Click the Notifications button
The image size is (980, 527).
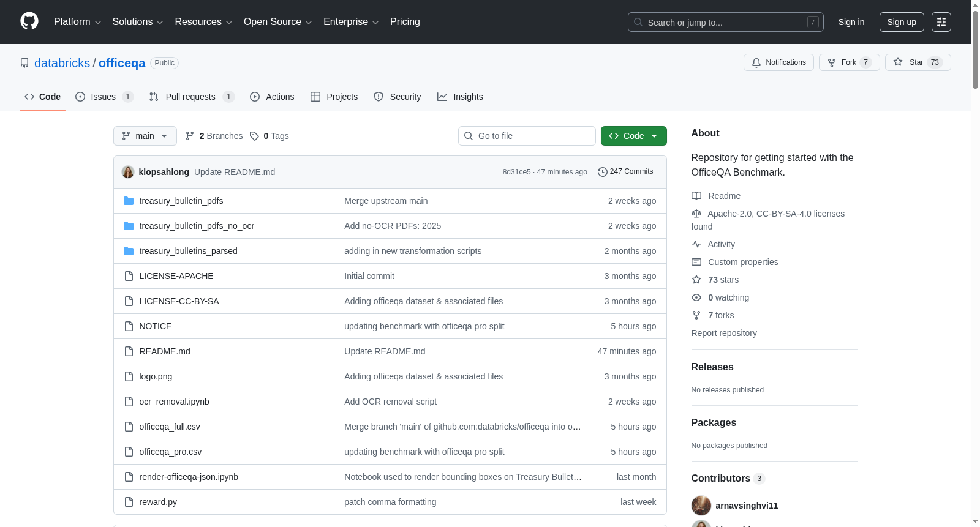coord(778,62)
